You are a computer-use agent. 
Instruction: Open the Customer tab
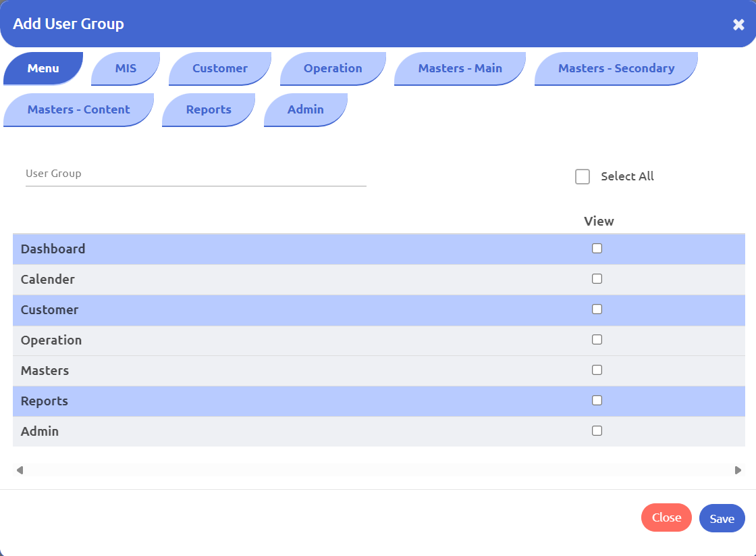point(219,68)
